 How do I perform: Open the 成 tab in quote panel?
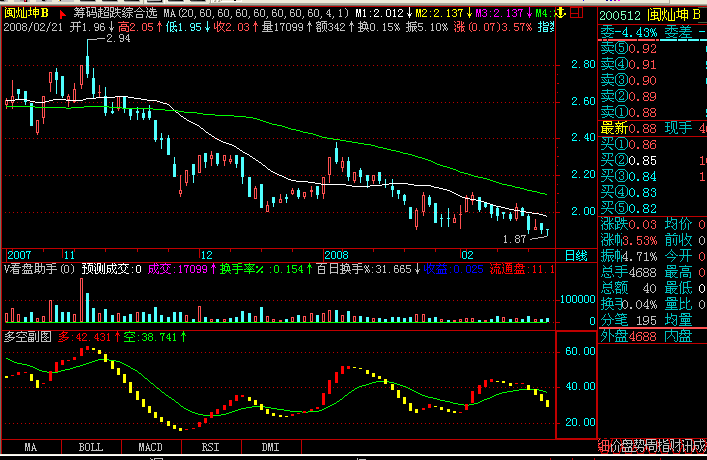[698, 446]
